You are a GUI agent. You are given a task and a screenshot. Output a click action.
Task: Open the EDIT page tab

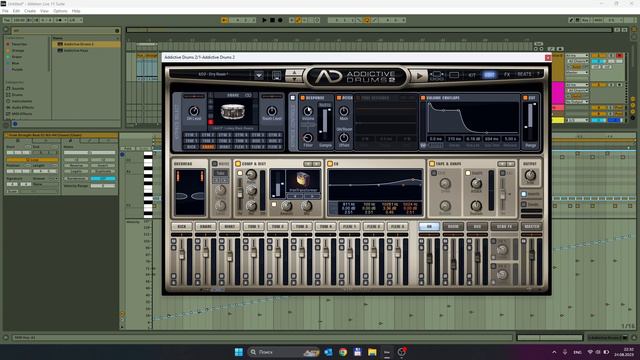click(489, 75)
